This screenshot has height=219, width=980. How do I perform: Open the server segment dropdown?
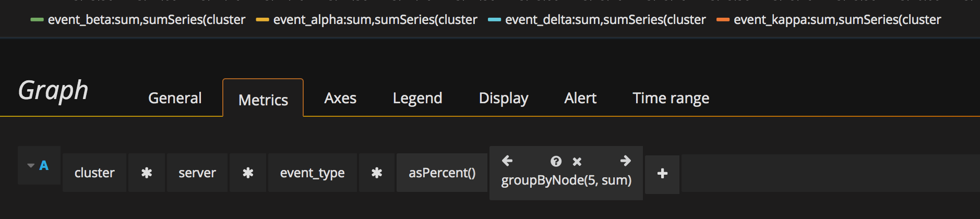[x=197, y=173]
